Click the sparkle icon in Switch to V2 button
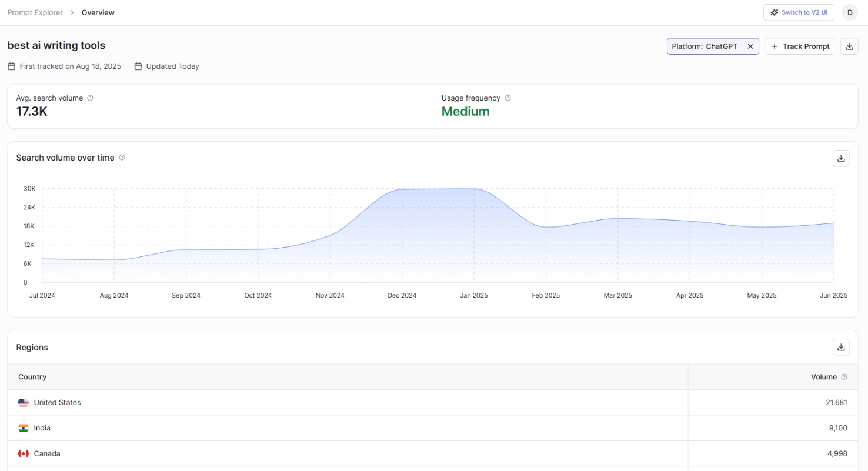Screen dimensions: 868x471 tap(774, 12)
